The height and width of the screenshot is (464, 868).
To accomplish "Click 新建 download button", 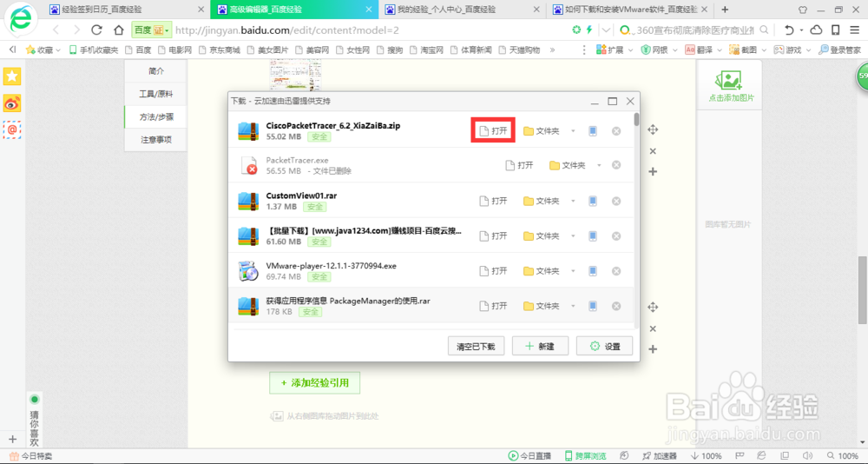I will (540, 346).
